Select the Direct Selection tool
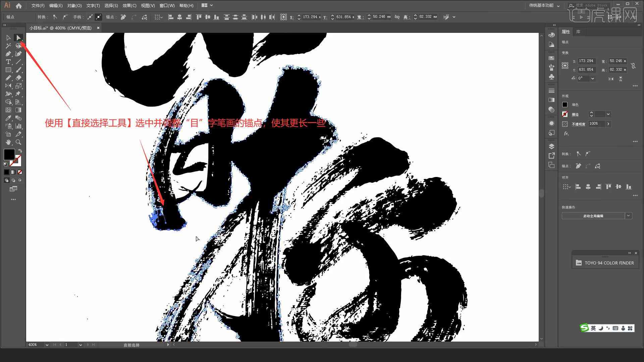 pos(18,38)
